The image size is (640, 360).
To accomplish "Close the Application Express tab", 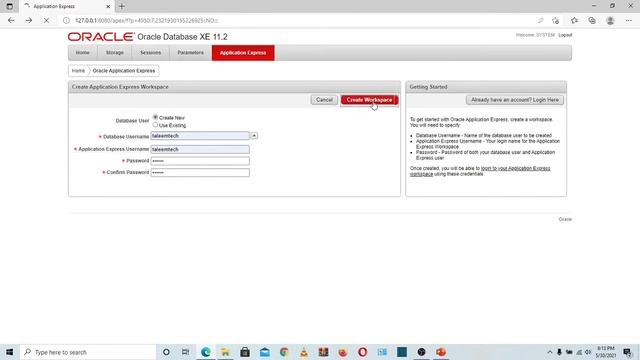I will tap(108, 7).
